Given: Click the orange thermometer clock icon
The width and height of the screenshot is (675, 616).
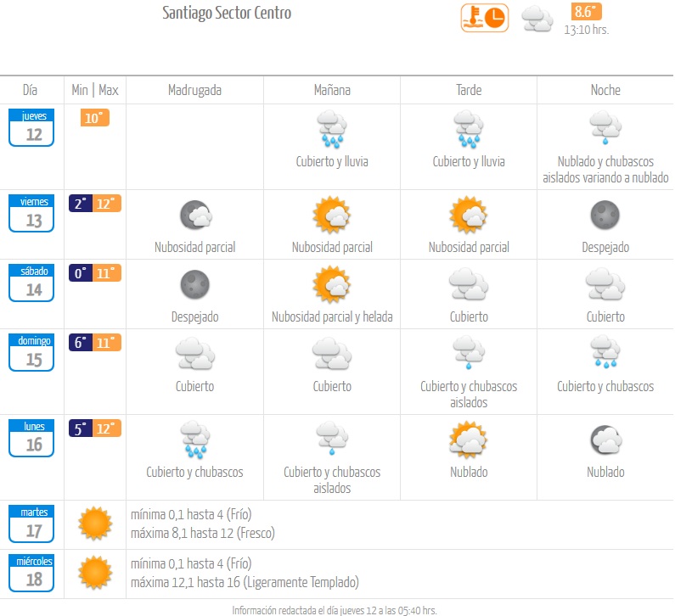Looking at the screenshot, I should point(484,18).
